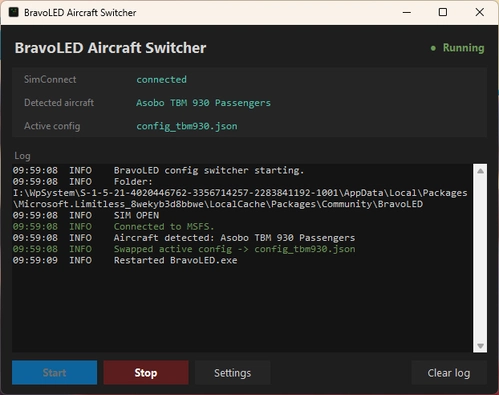Click the 'Swapped active config' log entry
This screenshot has height=395, width=499.
[x=184, y=249]
